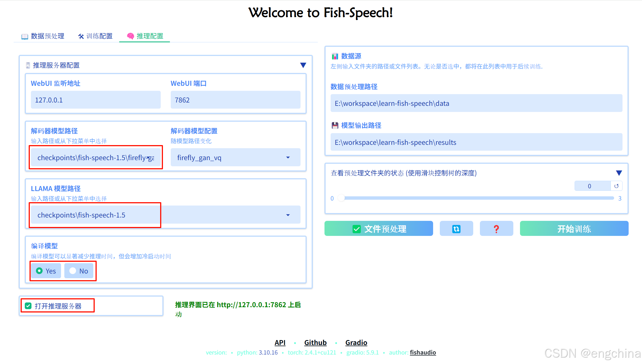Open the LLAMA 模型路径 dropdown arrow
This screenshot has height=364, width=642.
[288, 215]
